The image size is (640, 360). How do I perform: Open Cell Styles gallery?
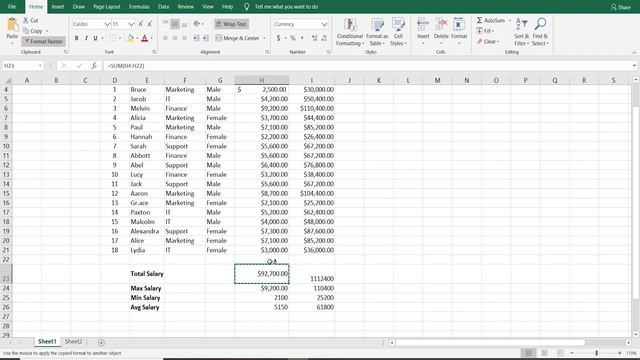pos(398,32)
